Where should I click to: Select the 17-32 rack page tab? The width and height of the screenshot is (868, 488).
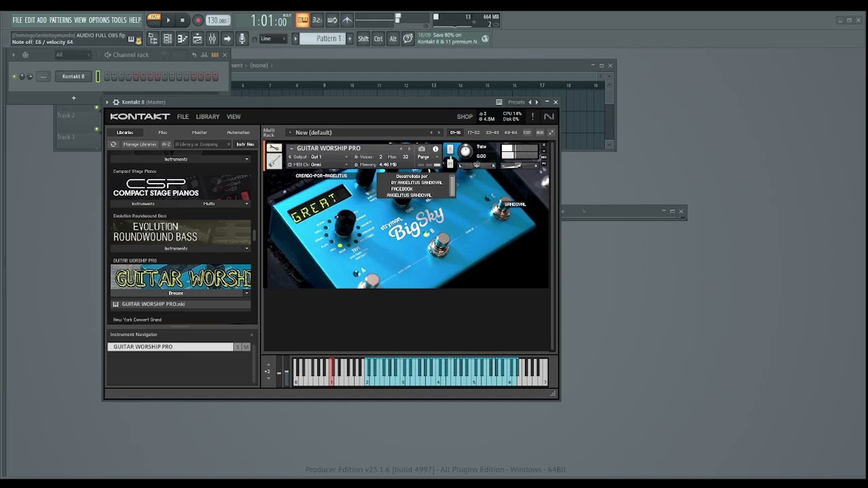(473, 133)
